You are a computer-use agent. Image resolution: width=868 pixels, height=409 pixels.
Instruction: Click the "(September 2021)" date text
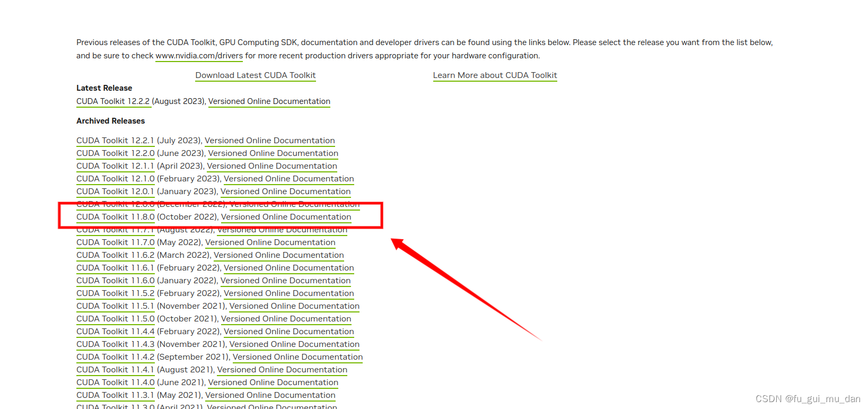(x=194, y=357)
